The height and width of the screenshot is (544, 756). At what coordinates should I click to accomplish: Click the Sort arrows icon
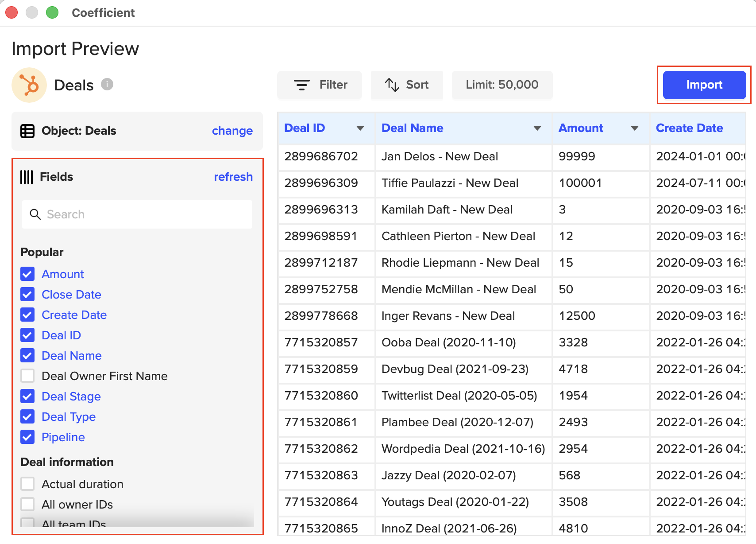(x=392, y=85)
